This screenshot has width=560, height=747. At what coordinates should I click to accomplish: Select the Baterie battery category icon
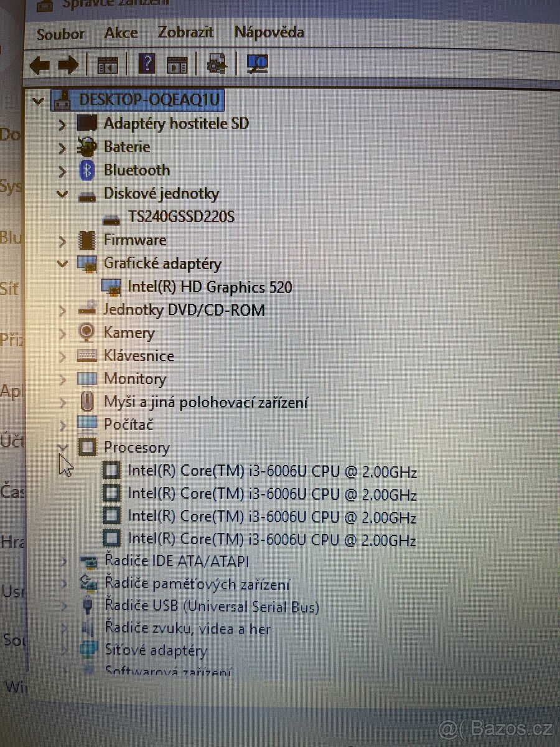pyautogui.click(x=87, y=147)
